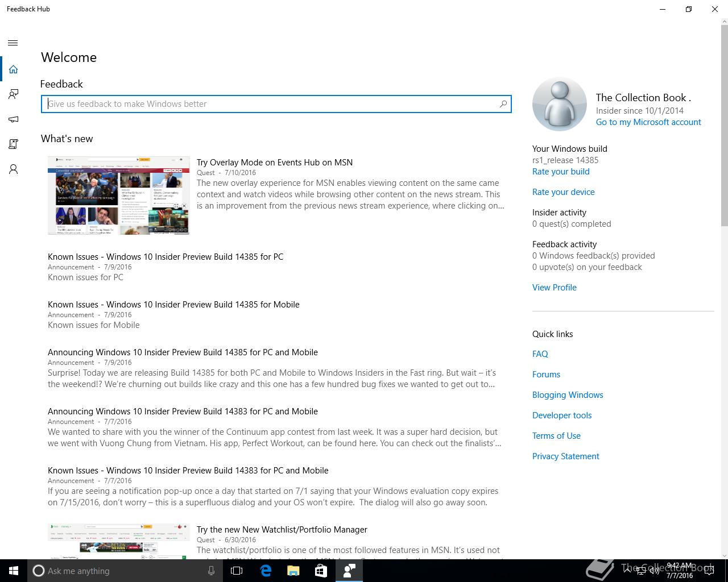Show hidden tray icons chevron

coord(627,571)
